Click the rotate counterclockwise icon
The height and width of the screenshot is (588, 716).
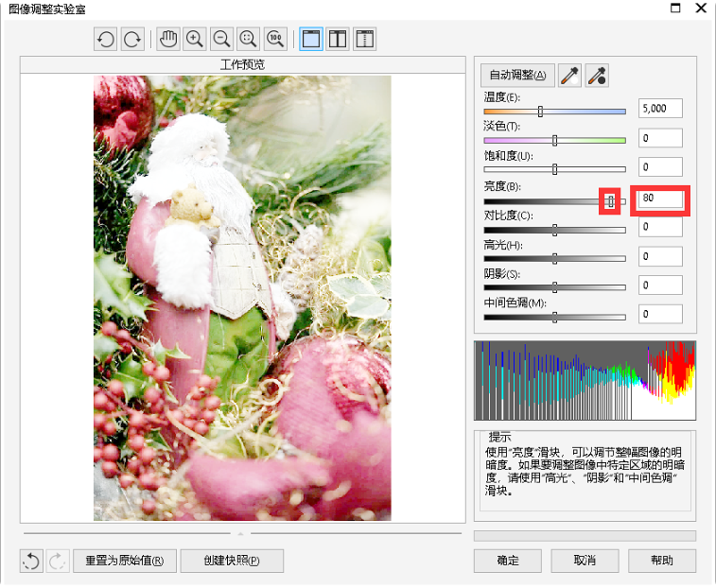point(105,40)
